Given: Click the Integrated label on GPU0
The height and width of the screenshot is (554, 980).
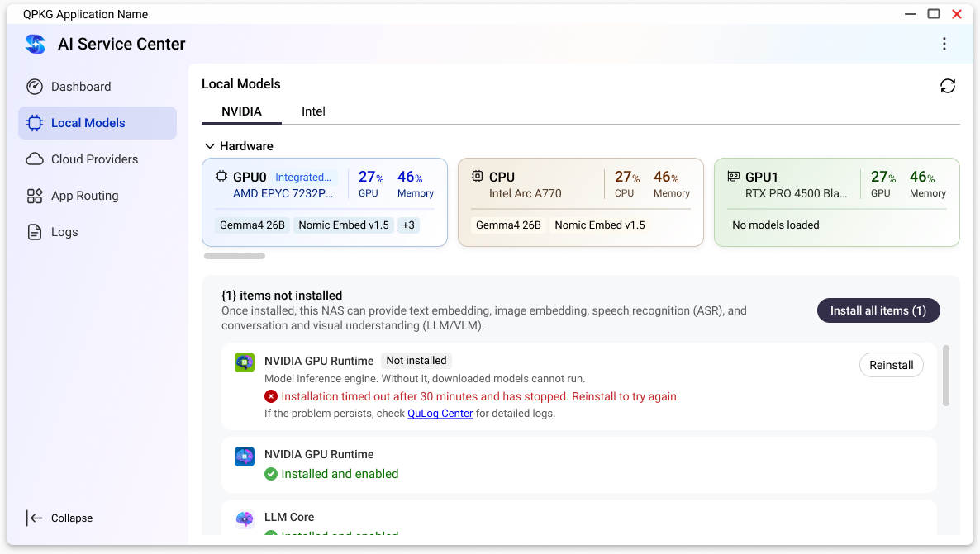Looking at the screenshot, I should [x=303, y=178].
